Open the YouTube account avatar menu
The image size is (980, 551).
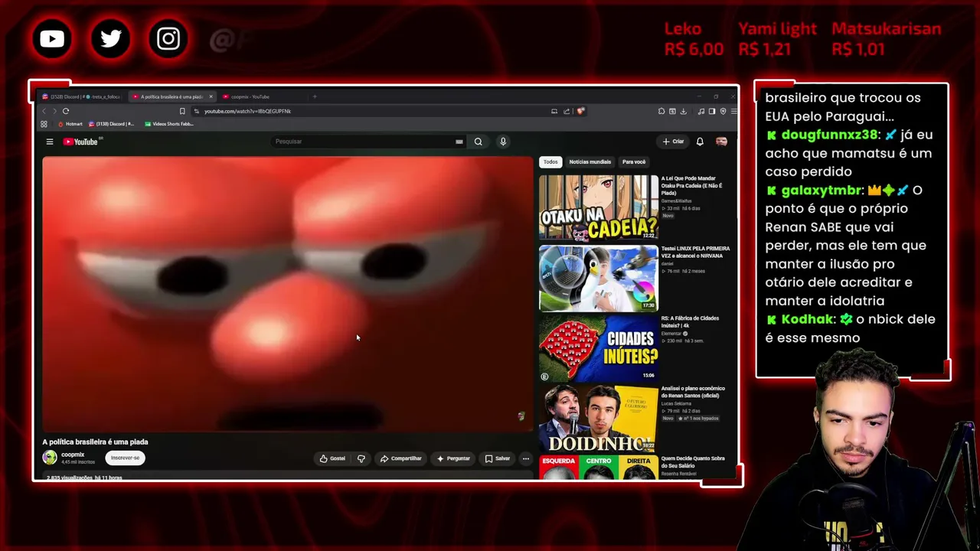[x=721, y=142]
